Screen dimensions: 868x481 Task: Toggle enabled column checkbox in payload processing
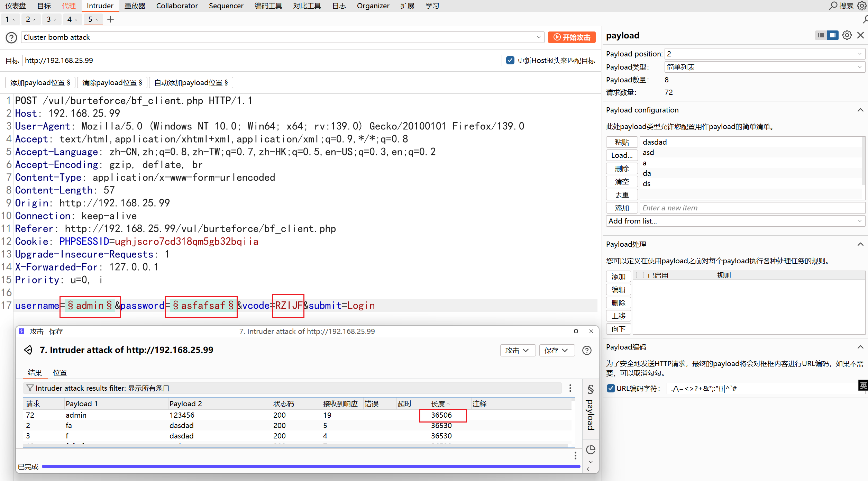click(x=640, y=275)
